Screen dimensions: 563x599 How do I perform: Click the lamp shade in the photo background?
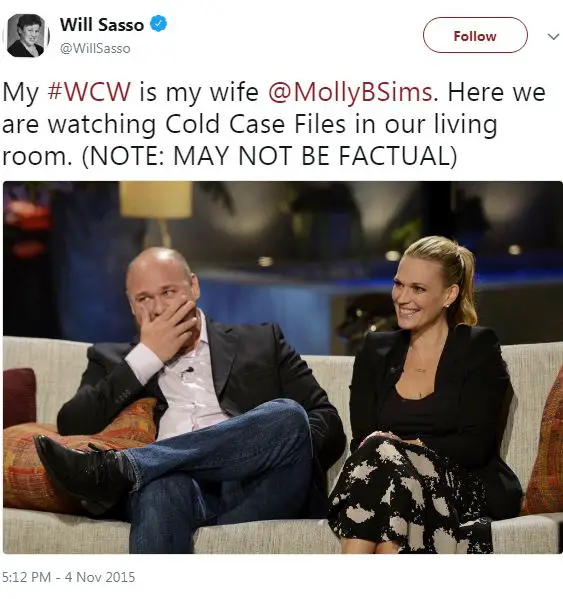pyautogui.click(x=155, y=199)
